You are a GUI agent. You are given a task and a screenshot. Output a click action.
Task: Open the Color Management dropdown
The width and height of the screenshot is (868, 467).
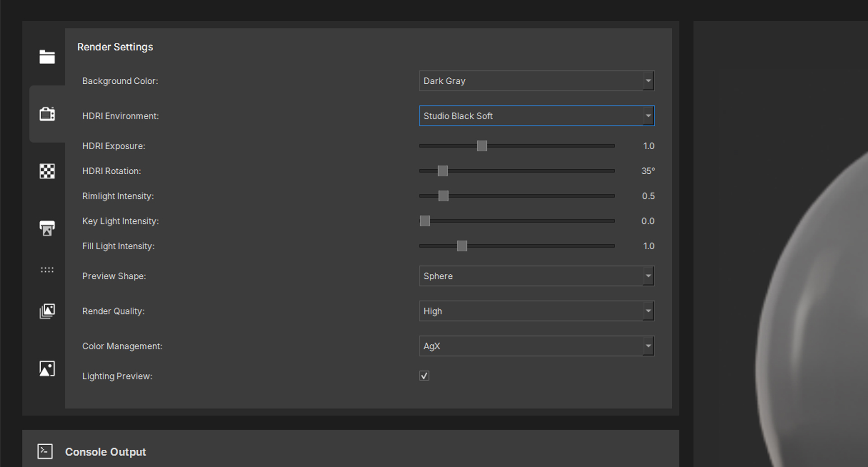[537, 346]
